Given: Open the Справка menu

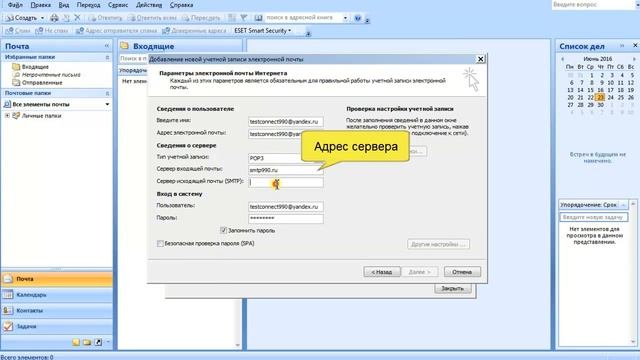Looking at the screenshot, I should pyautogui.click(x=181, y=5).
